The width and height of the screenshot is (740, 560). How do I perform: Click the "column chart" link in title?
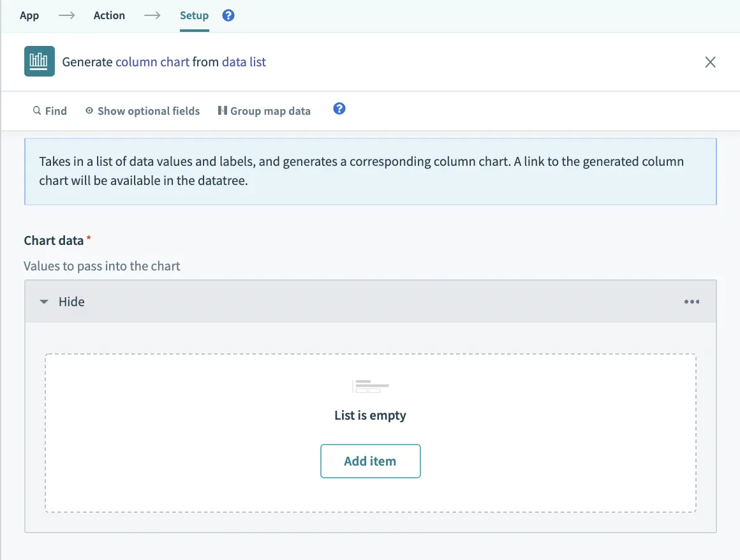pyautogui.click(x=152, y=62)
